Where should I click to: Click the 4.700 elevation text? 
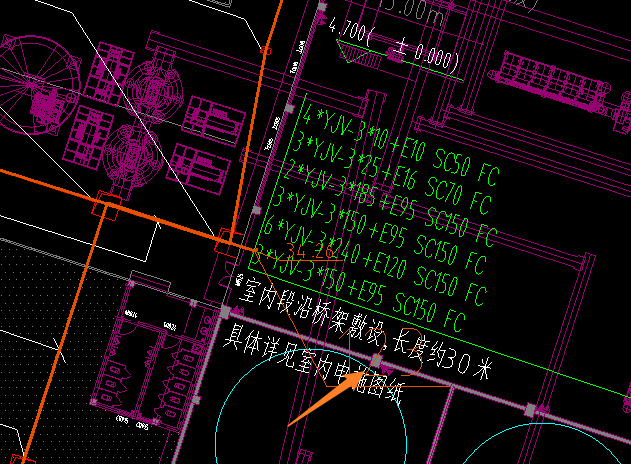348,31
